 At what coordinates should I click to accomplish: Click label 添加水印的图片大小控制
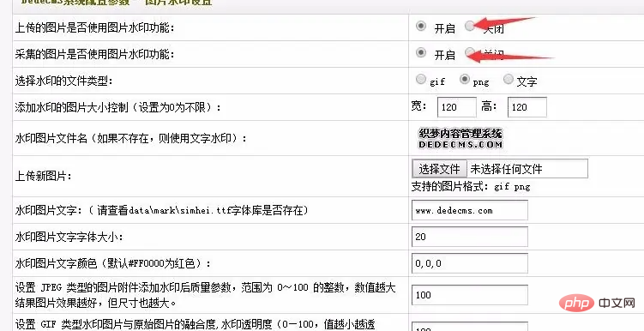pyautogui.click(x=118, y=107)
